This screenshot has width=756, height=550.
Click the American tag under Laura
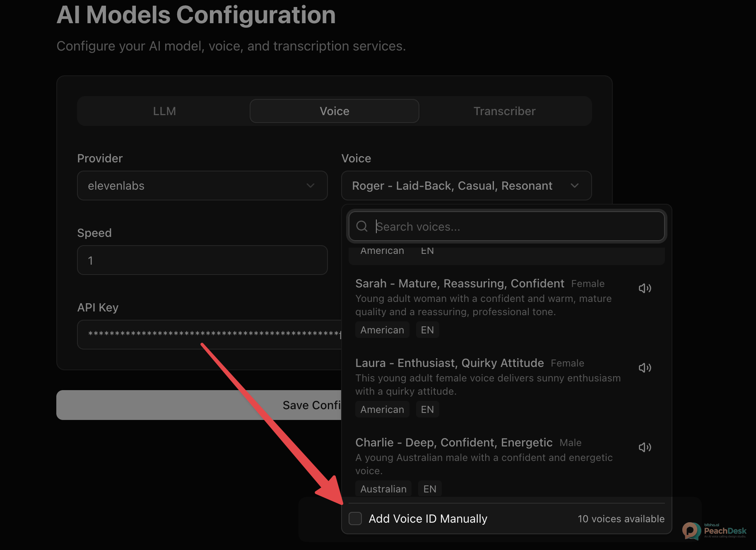[x=382, y=409]
